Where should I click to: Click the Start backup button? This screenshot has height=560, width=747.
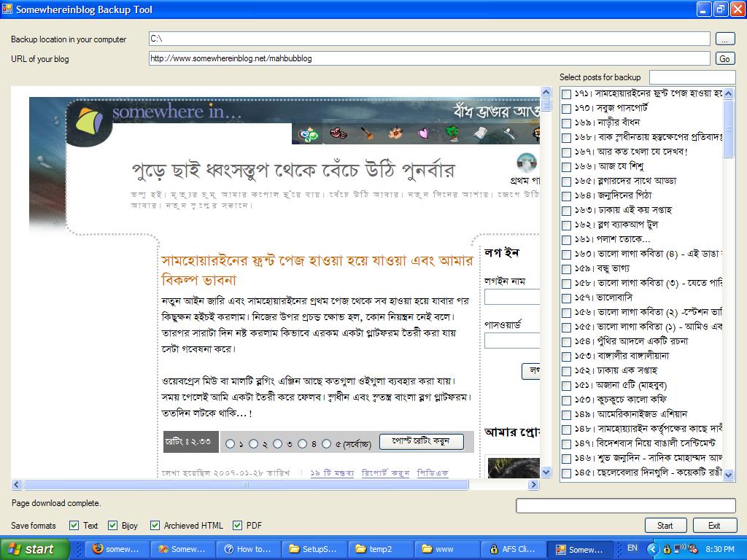point(665,525)
